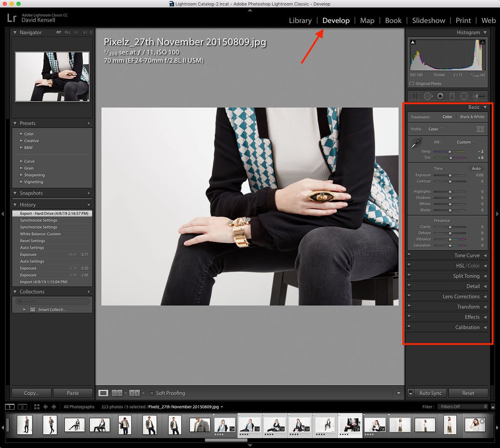500x448 pixels.
Task: Click the Exposure slider handle
Action: click(x=450, y=175)
